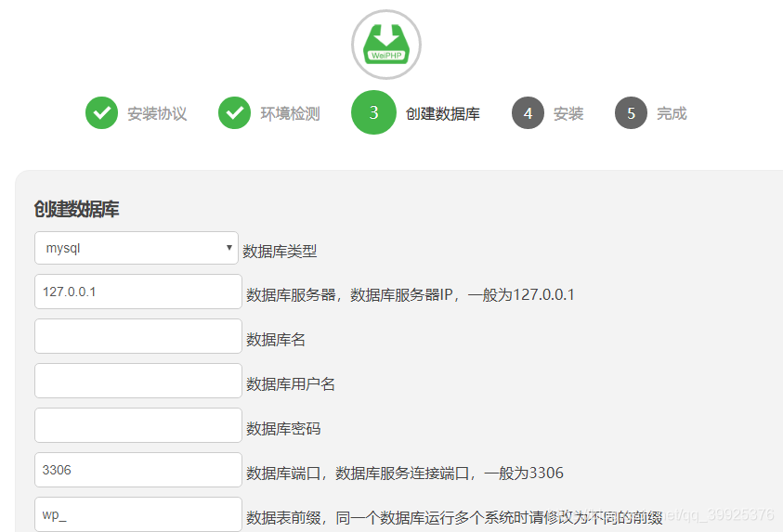Click the 创建数据库 section heading
Screen dimensions: 783x532
click(76, 209)
